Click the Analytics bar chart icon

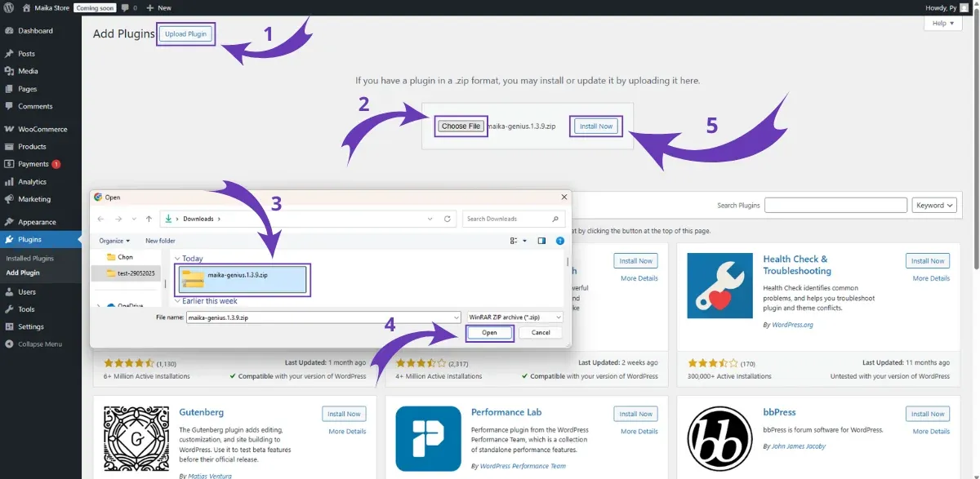(9, 182)
